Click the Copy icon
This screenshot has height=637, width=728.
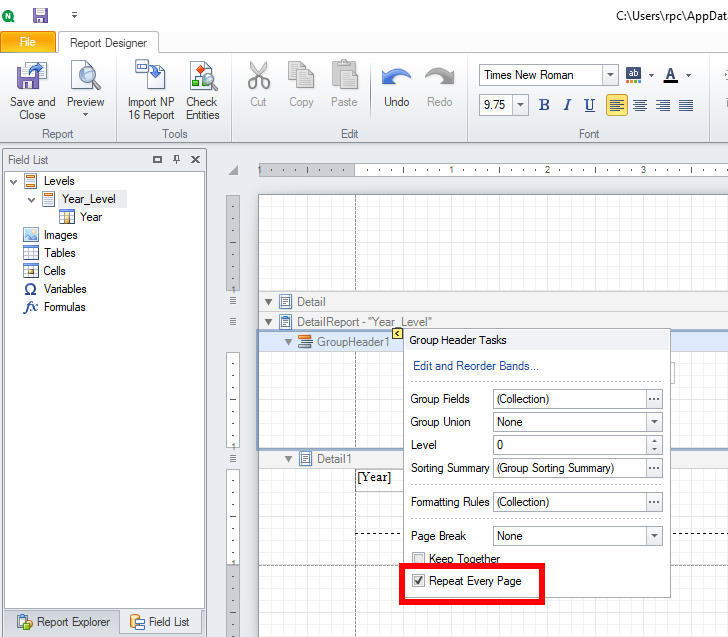coord(301,75)
